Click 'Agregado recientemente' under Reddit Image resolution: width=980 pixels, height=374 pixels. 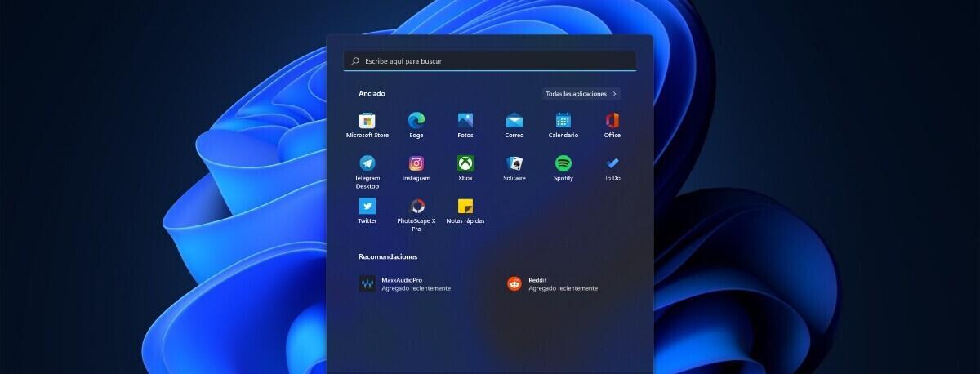[x=563, y=288]
